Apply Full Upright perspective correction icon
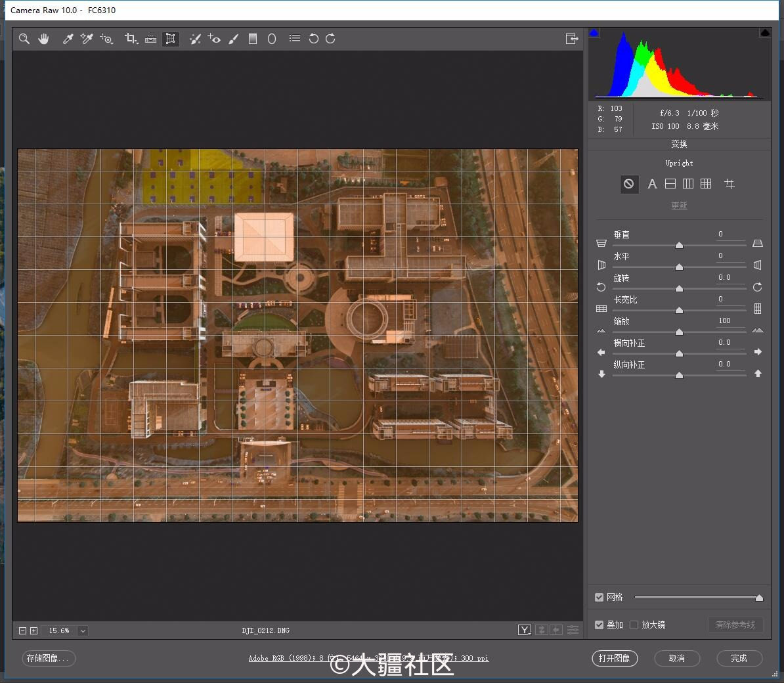The image size is (784, 683). [706, 184]
